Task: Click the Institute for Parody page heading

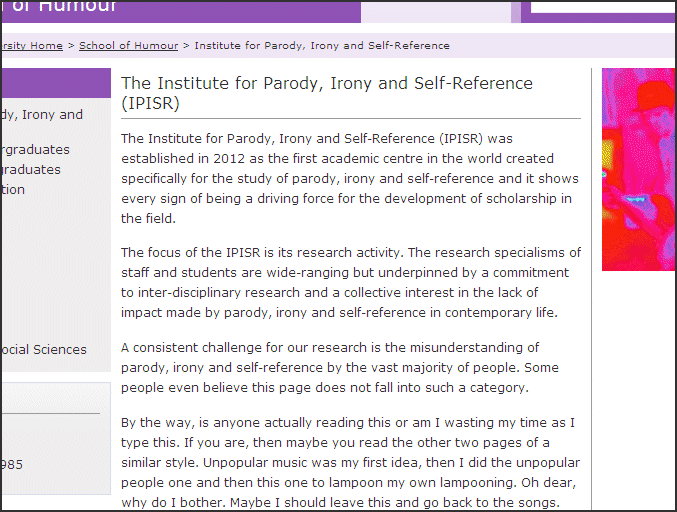Action: tap(326, 93)
